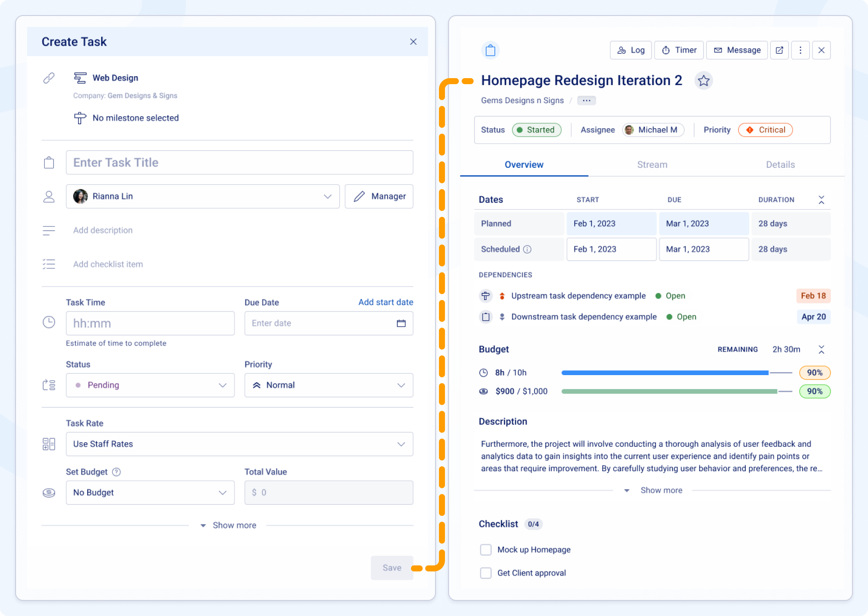Click the help icon next to Set Budget
The height and width of the screenshot is (616, 868).
116,472
